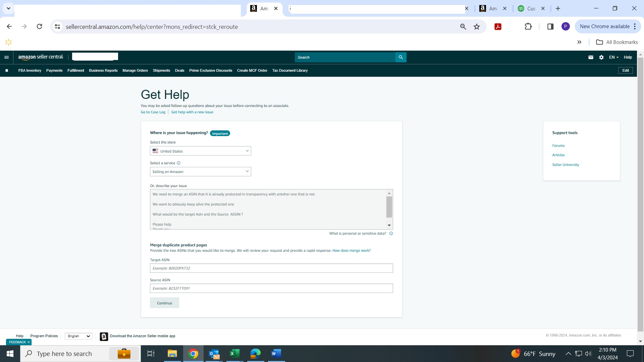Open How does merge work? link
This screenshot has width=644, height=362.
click(x=352, y=250)
